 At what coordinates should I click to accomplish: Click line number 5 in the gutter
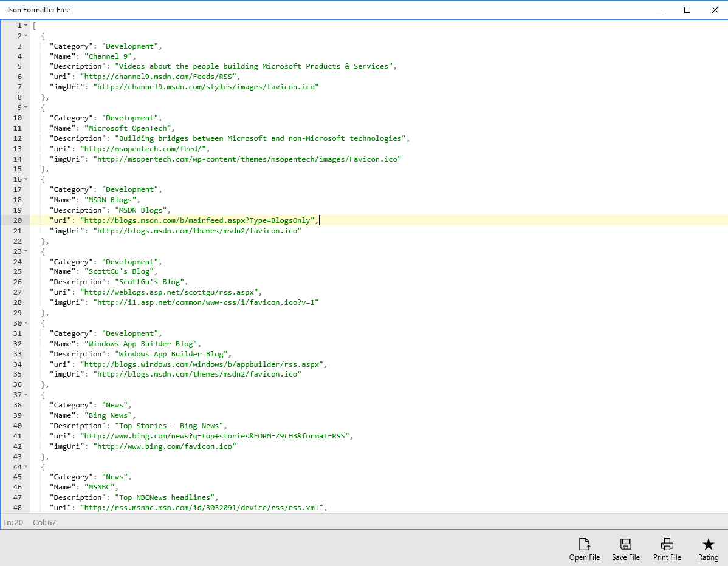click(19, 66)
